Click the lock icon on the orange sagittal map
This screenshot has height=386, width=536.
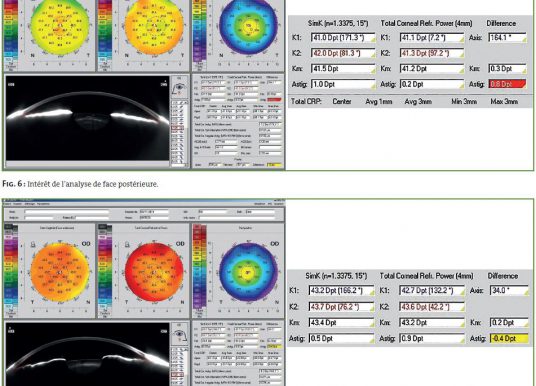pos(33,244)
